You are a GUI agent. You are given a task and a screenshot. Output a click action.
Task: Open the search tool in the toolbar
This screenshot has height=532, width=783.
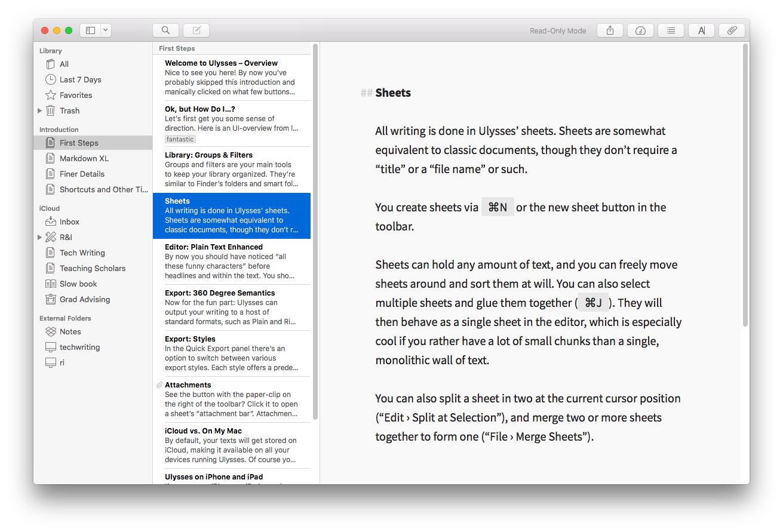[x=165, y=30]
